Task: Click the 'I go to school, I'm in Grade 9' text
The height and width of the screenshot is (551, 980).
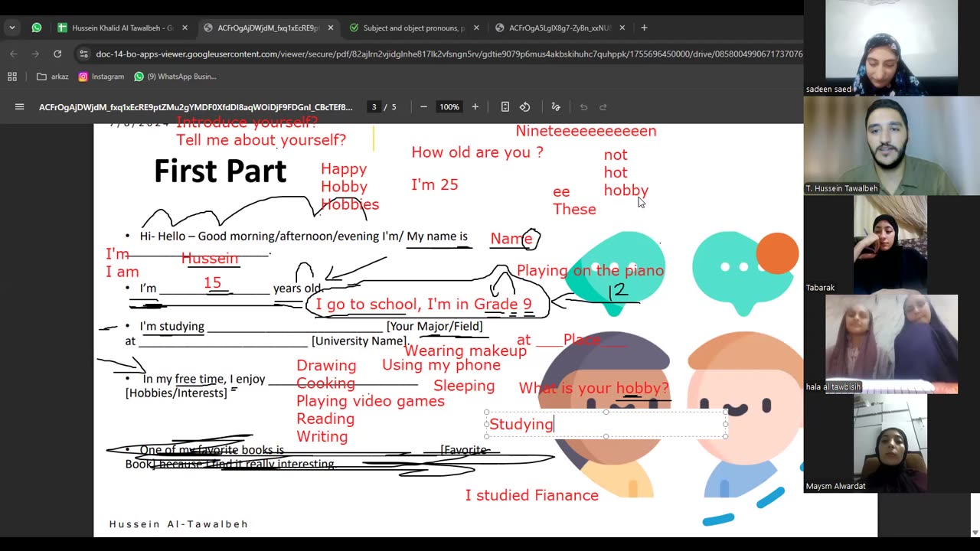Action: click(x=423, y=305)
